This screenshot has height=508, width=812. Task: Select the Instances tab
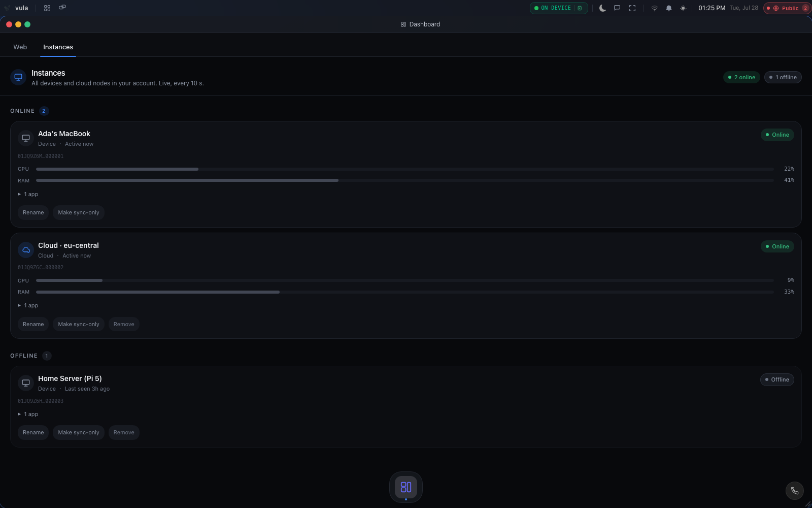(58, 47)
